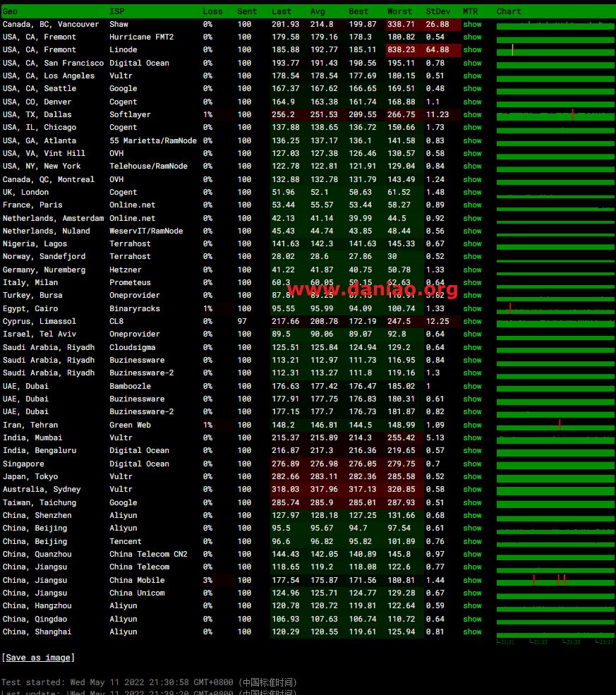Open MTR for Chicago Cogent row

[473, 127]
